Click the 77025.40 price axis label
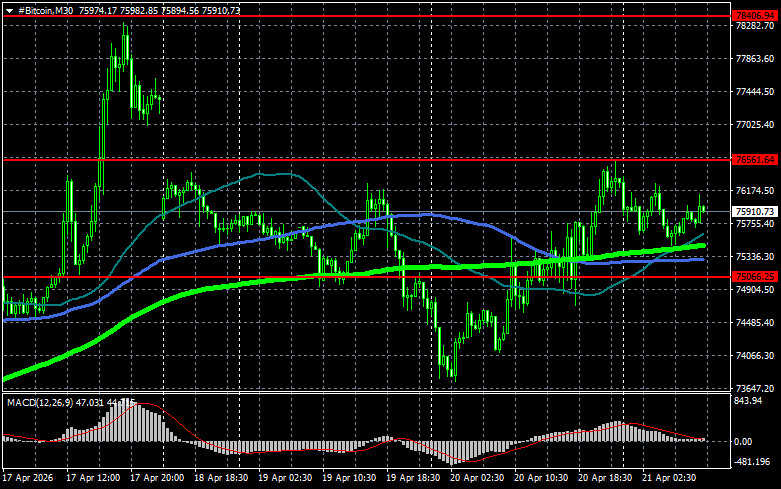This screenshot has height=489, width=781. click(x=755, y=124)
